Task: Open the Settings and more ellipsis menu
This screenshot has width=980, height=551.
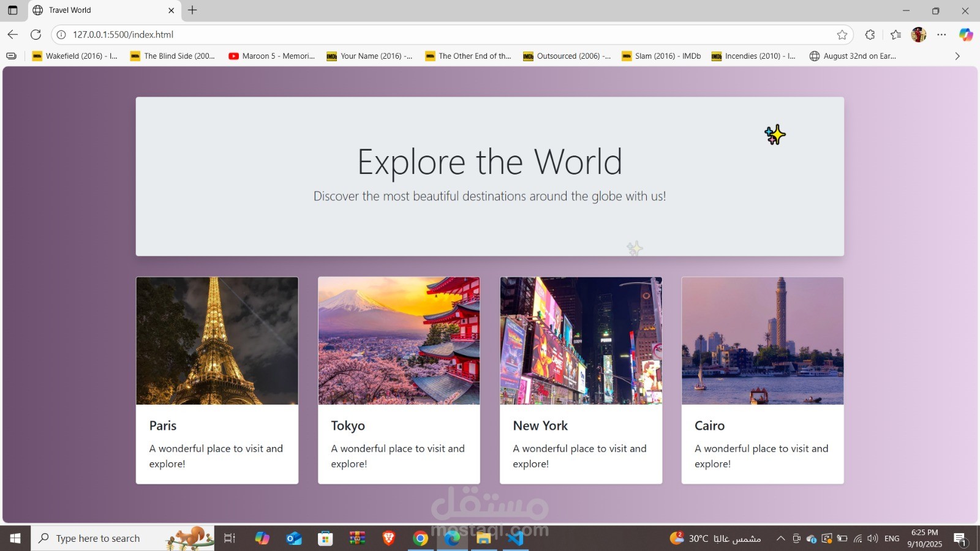Action: point(942,35)
